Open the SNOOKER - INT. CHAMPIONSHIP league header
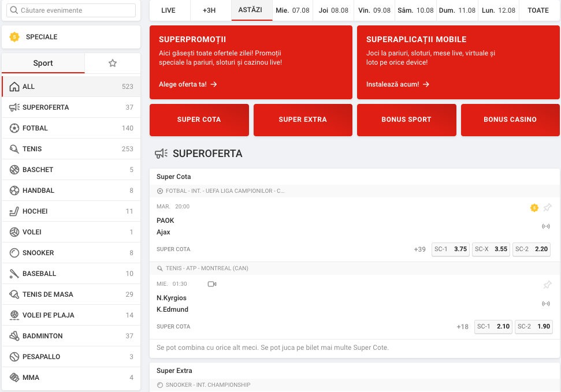 click(355, 385)
